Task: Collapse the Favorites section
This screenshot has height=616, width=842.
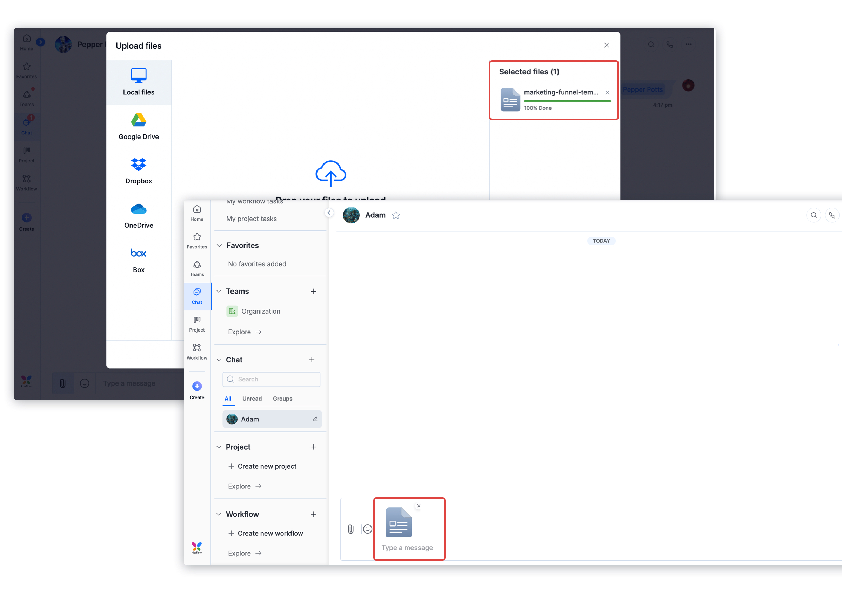Action: pos(219,245)
